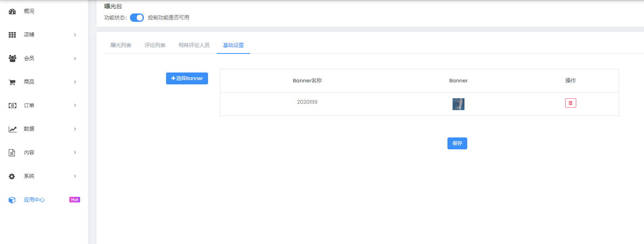Click the 保存 button

(x=457, y=143)
